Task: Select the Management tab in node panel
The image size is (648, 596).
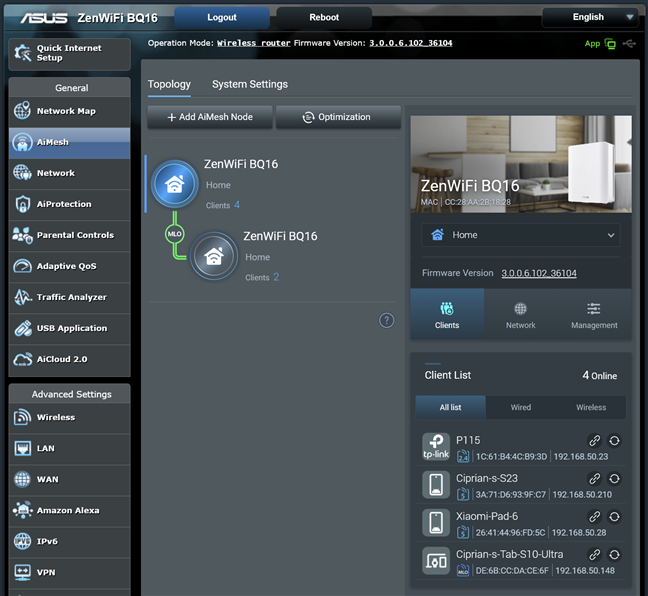Action: (594, 315)
